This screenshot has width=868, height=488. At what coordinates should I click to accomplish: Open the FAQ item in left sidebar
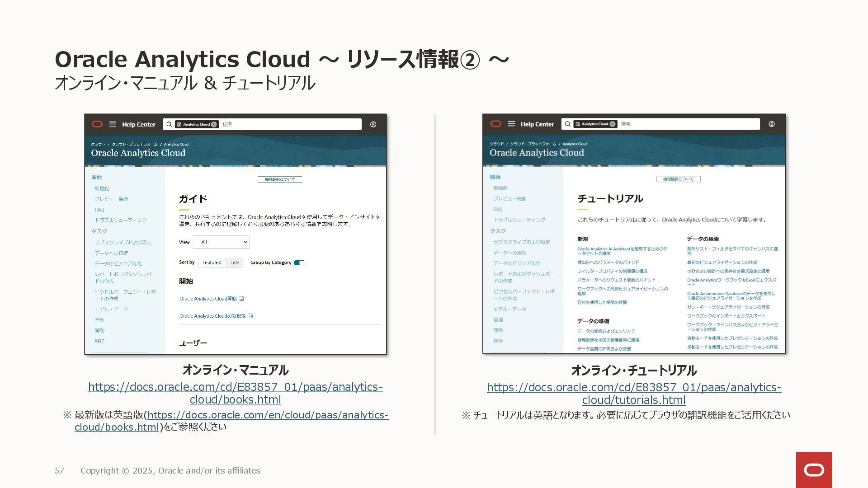click(99, 210)
